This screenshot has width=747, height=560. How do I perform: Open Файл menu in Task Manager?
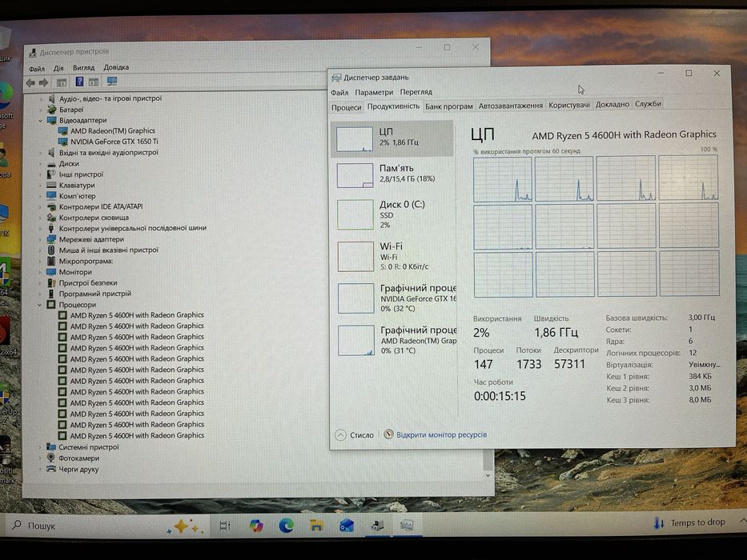tap(339, 92)
